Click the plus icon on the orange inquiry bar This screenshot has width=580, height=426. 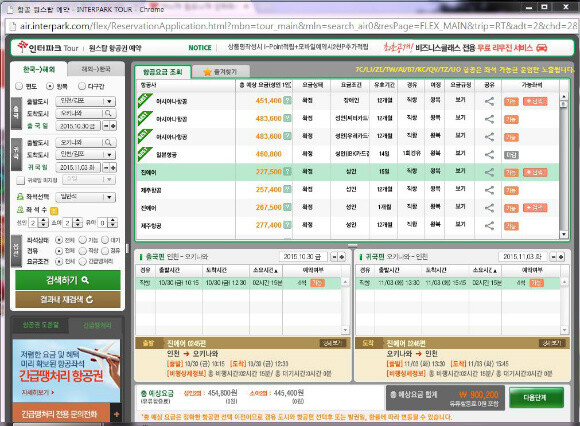click(117, 414)
